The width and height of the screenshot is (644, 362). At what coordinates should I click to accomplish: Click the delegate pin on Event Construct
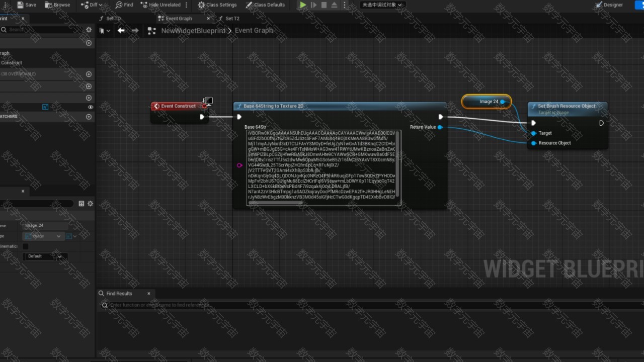click(204, 106)
